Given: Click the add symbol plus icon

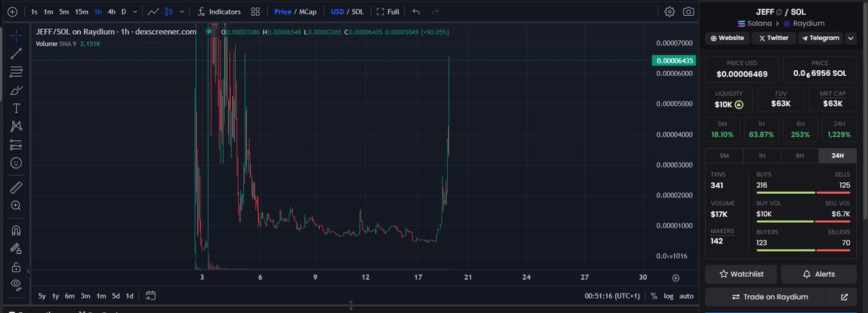Looking at the screenshot, I should (x=12, y=12).
